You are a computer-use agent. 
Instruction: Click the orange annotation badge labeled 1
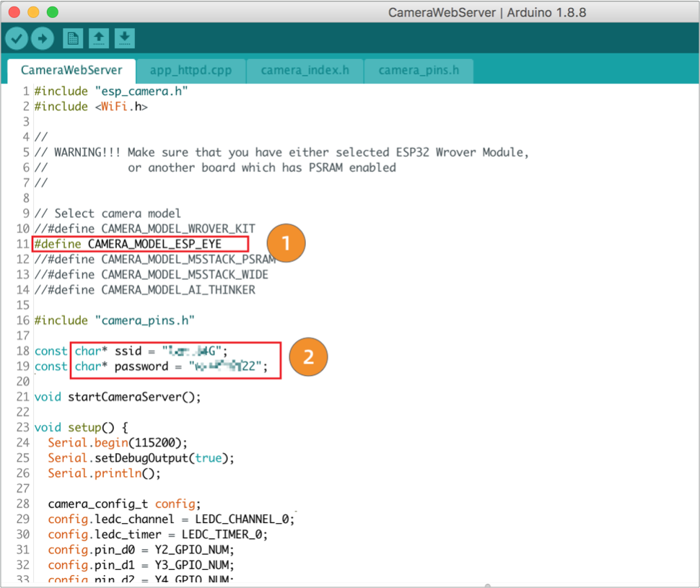click(286, 243)
